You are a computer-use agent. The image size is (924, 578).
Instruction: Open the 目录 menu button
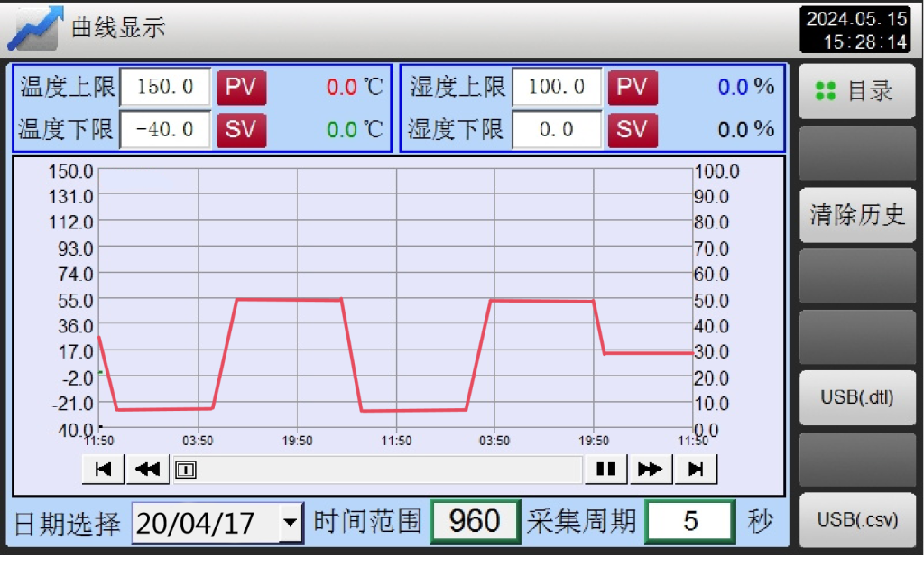(x=856, y=90)
